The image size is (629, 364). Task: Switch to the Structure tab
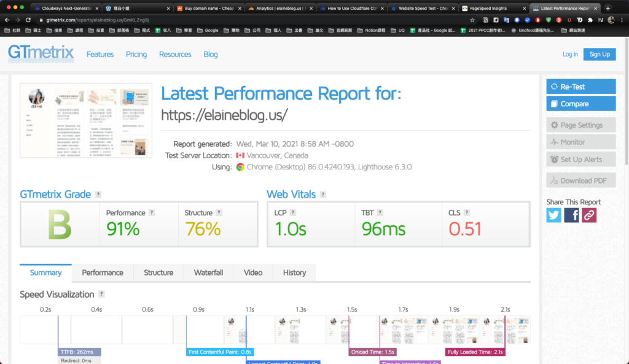coord(158,273)
